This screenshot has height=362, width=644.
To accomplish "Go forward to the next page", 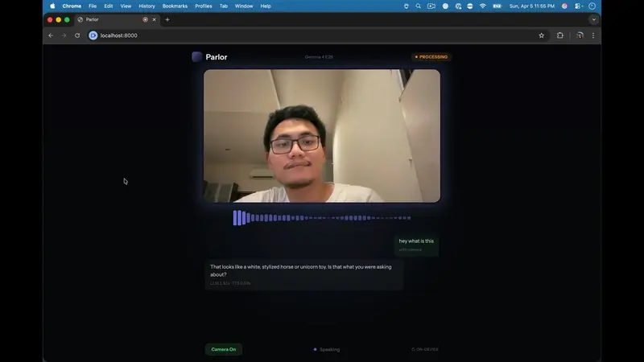I will (x=64, y=35).
